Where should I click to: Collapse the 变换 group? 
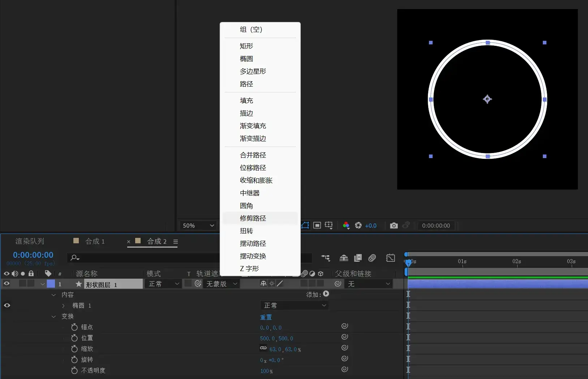53,317
